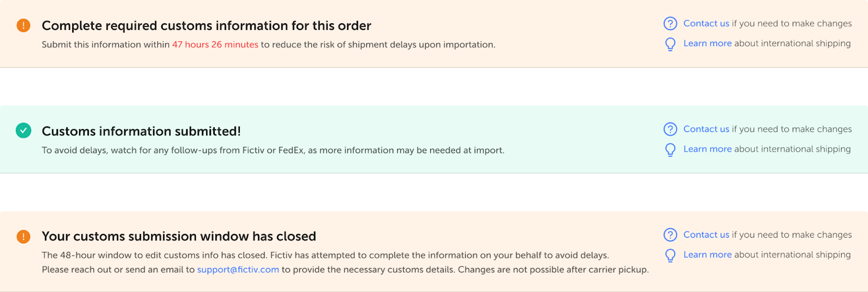868x292 pixels.
Task: Follow 'Learn more' link in 'Complete required customs' banner
Action: [x=707, y=43]
